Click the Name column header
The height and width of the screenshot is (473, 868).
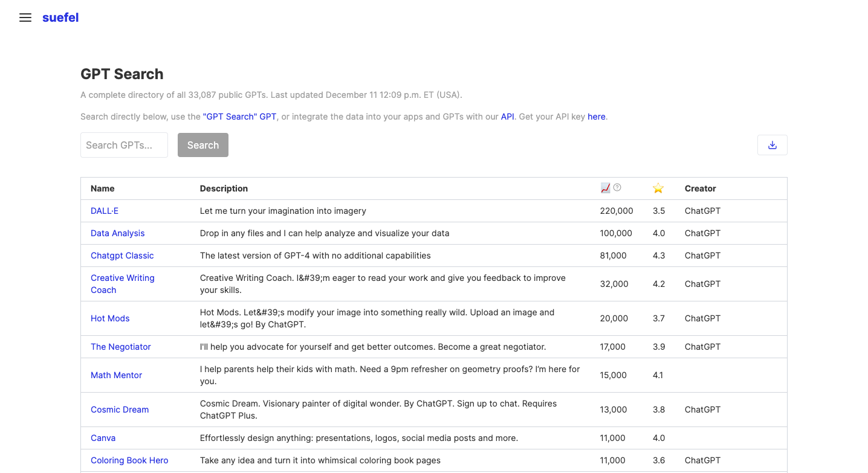point(103,188)
